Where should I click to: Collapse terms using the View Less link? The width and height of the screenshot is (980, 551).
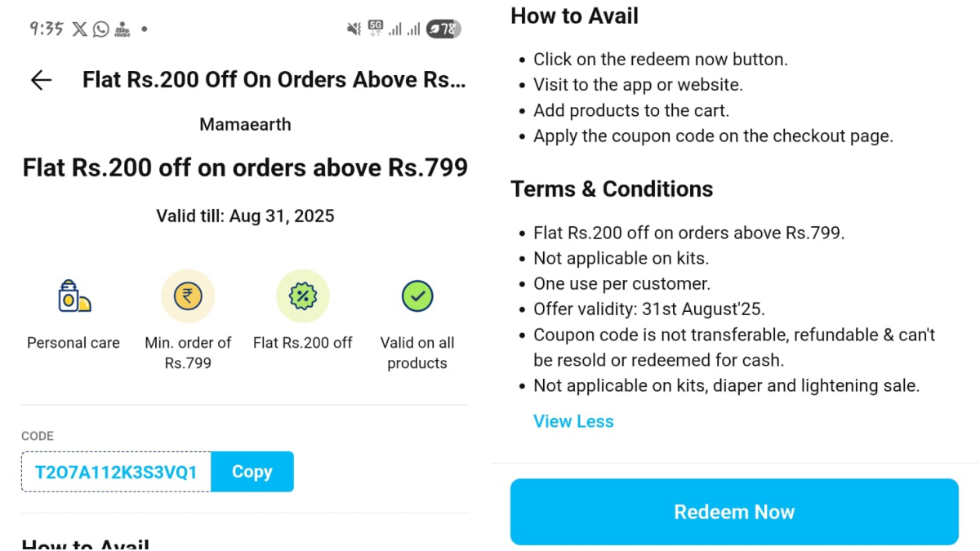click(573, 421)
